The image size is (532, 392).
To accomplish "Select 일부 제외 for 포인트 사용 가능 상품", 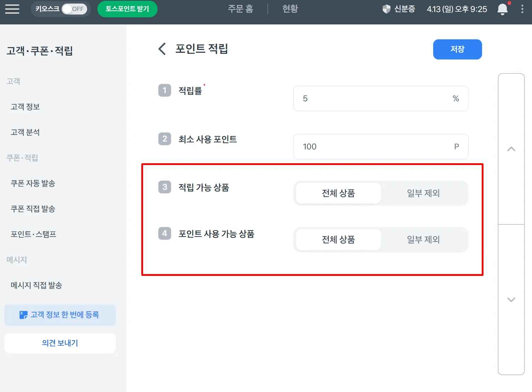I will (423, 240).
